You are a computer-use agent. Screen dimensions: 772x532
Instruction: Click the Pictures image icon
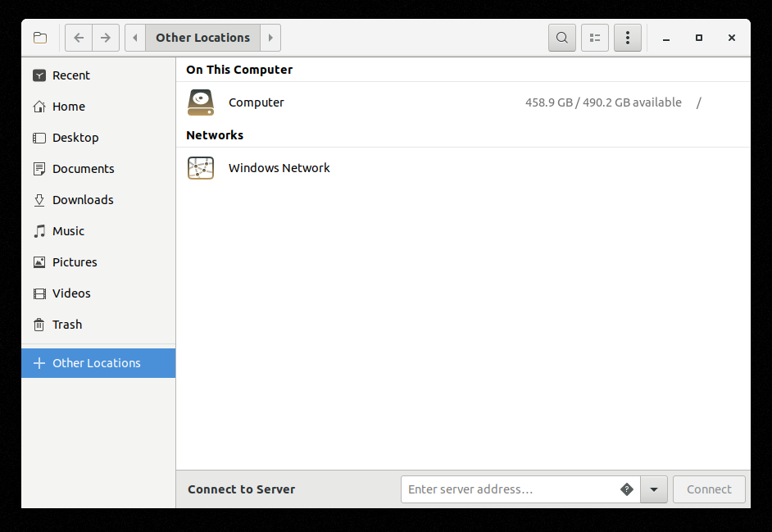[x=39, y=262]
